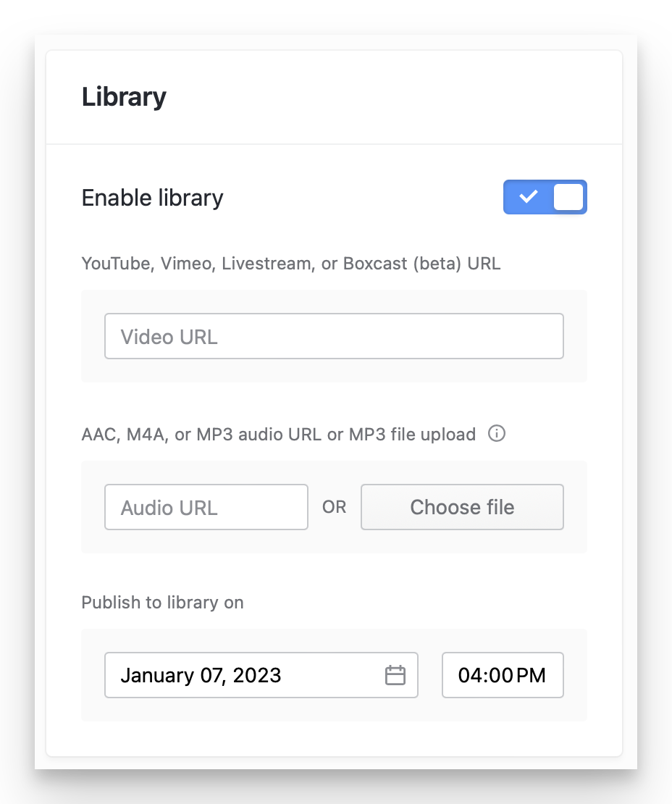This screenshot has width=672, height=804.
Task: Click the 04:00 PM time field
Action: 503,675
